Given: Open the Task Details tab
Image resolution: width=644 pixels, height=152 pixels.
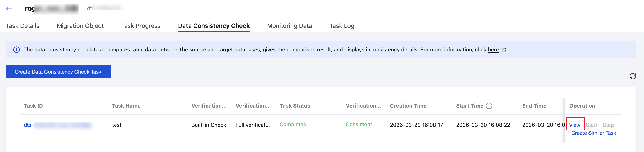Looking at the screenshot, I should click(22, 26).
